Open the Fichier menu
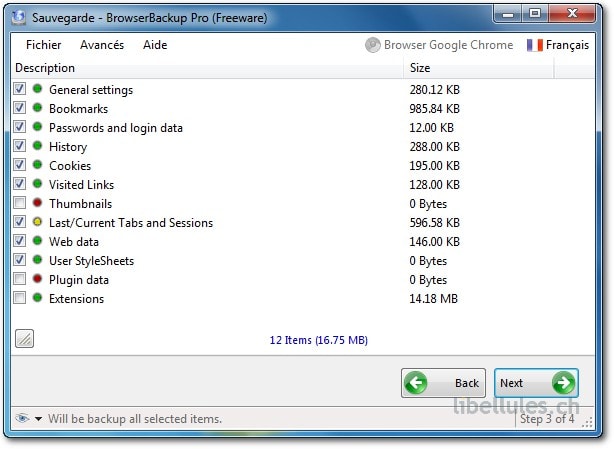Screen dimensions: 614x449 [43, 45]
